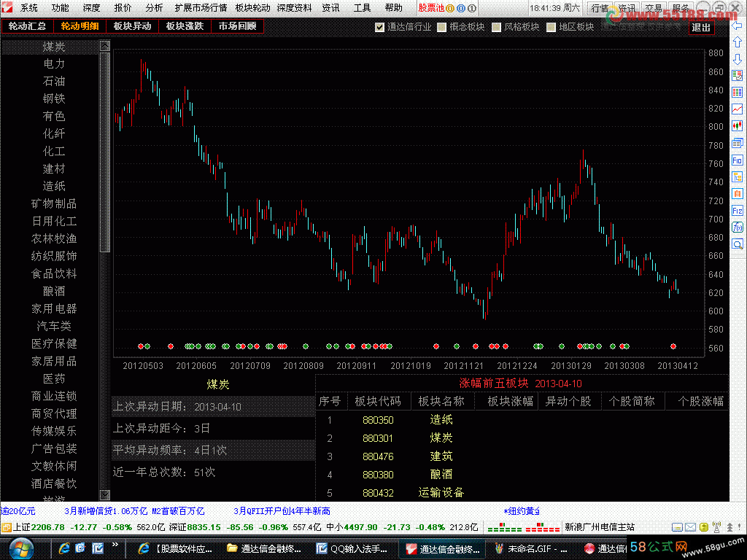Click the up arrow icon in right toolbar
Image resolution: width=747 pixels, height=560 pixels.
[x=738, y=42]
